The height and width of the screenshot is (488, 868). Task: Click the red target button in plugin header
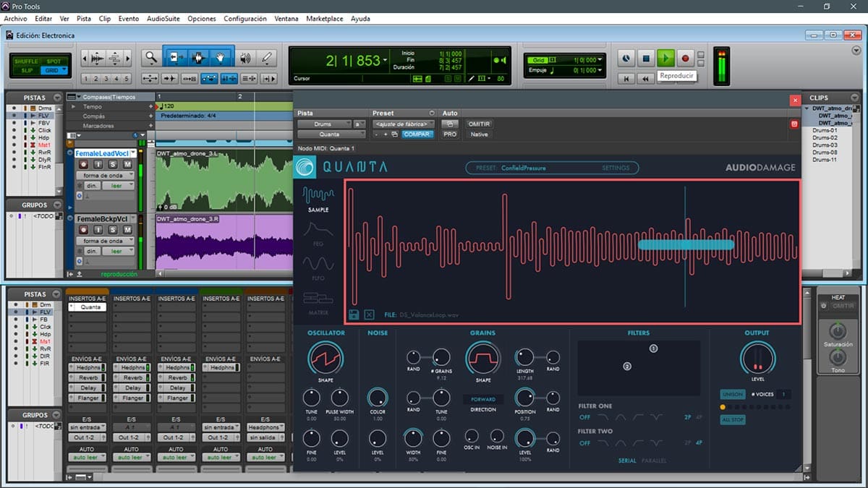[793, 124]
